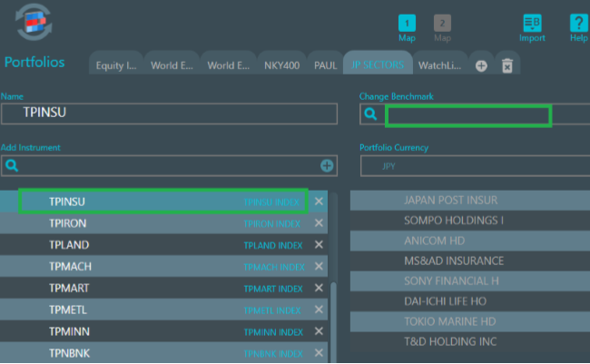Remove TPLAND instrument with X

click(x=319, y=245)
